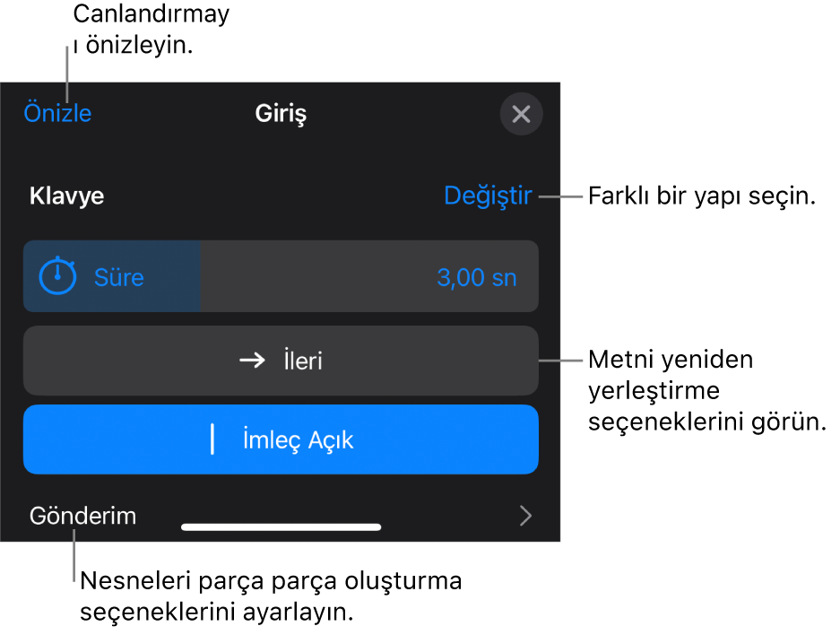Click the filled blue portion of Süre slider
This screenshot has width=840, height=635.
tap(111, 276)
